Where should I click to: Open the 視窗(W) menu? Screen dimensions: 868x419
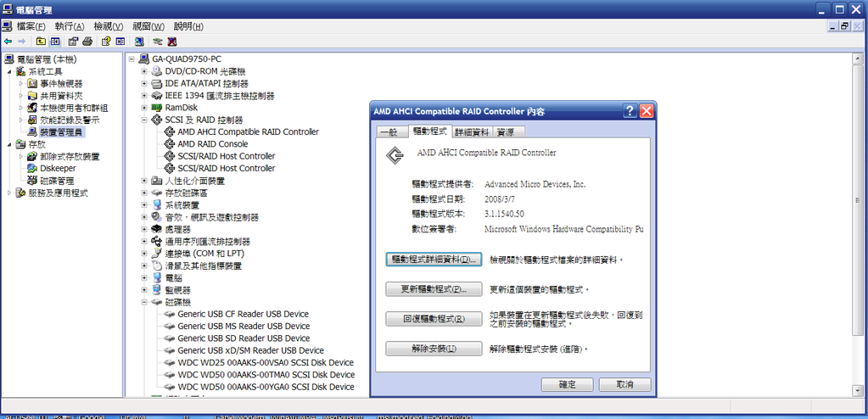tap(148, 26)
